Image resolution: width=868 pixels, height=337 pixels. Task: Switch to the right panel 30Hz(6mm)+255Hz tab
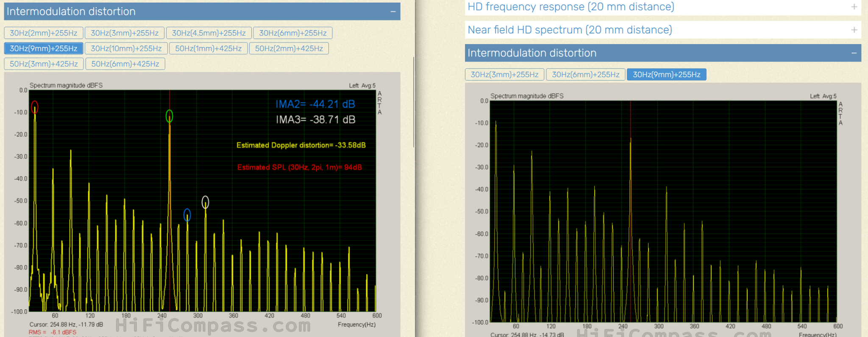click(x=585, y=75)
